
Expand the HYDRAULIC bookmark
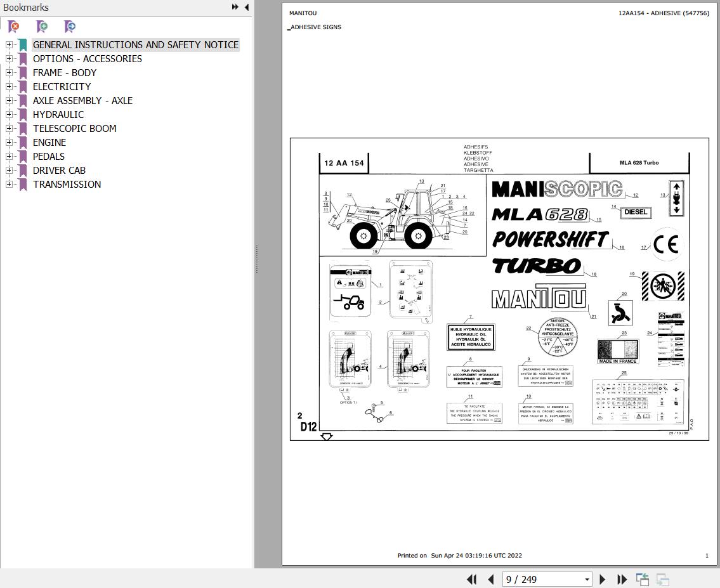pyautogui.click(x=9, y=114)
